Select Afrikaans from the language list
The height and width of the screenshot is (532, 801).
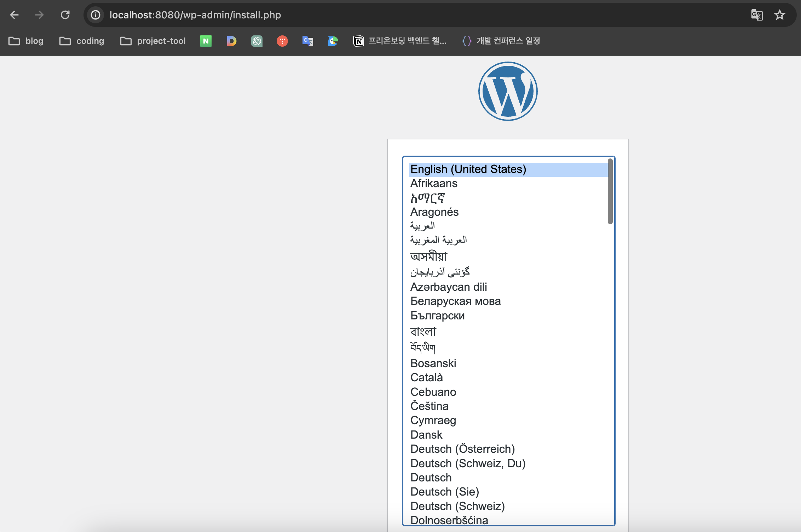(x=434, y=184)
